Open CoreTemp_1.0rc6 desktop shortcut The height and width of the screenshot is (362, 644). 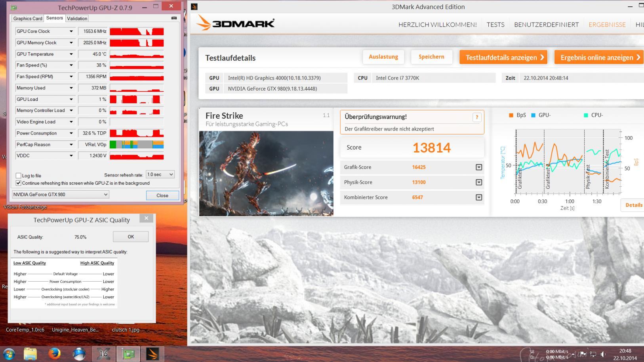click(25, 330)
